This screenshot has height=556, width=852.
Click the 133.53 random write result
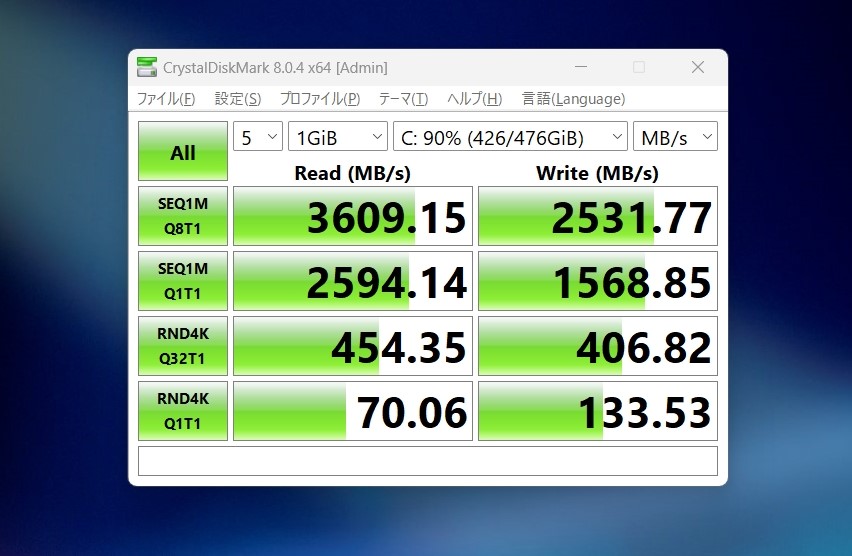pos(597,411)
